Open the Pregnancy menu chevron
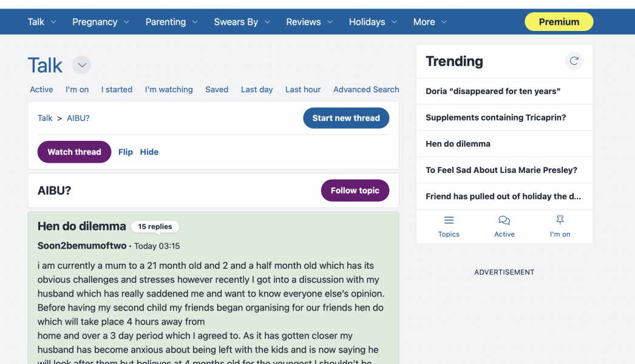This screenshot has height=364, width=635. tap(126, 22)
